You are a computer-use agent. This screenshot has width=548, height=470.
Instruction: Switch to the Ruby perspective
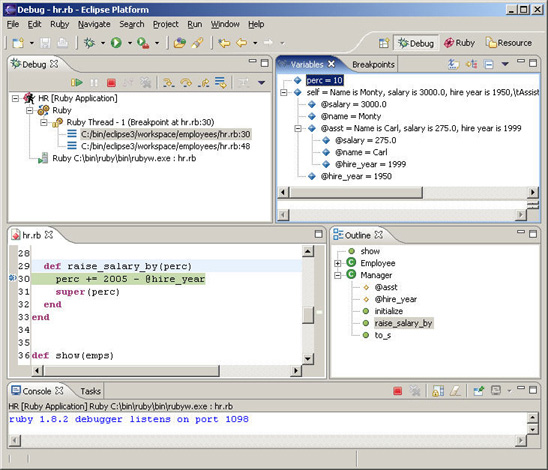click(x=459, y=43)
